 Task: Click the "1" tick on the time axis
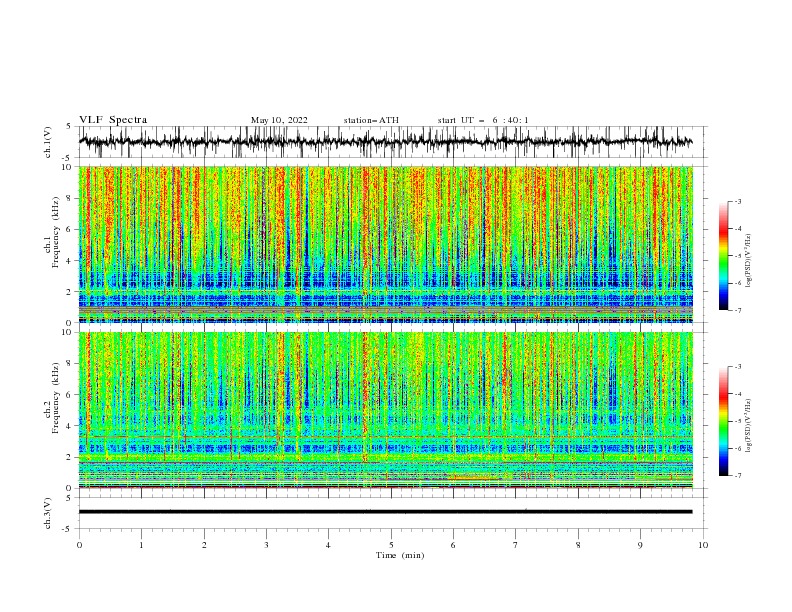[x=141, y=545]
